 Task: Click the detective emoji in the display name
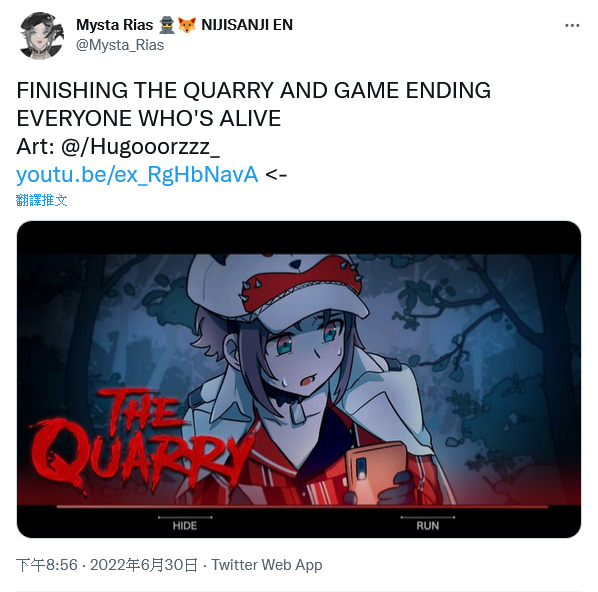[x=167, y=25]
